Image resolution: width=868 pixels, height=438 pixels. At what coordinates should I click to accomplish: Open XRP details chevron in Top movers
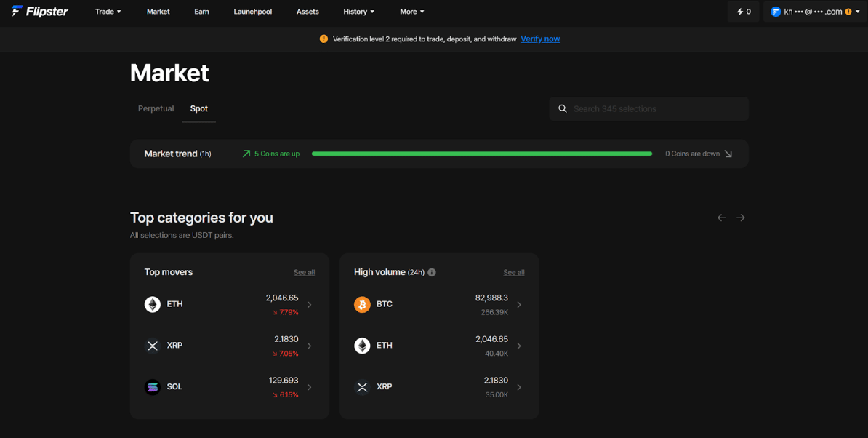click(310, 346)
